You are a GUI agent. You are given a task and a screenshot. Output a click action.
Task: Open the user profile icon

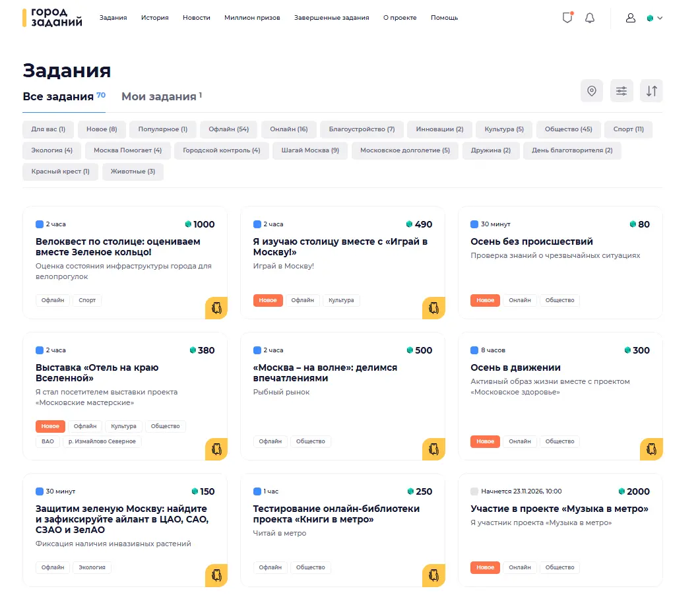point(630,18)
